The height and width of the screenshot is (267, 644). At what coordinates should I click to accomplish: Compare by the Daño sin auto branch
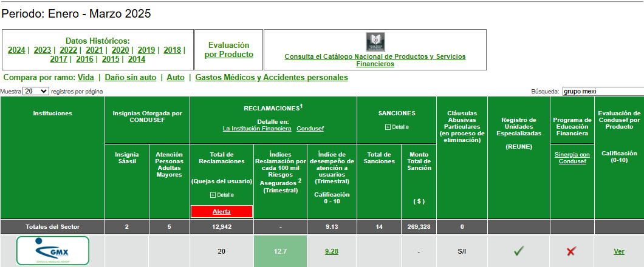(x=130, y=77)
